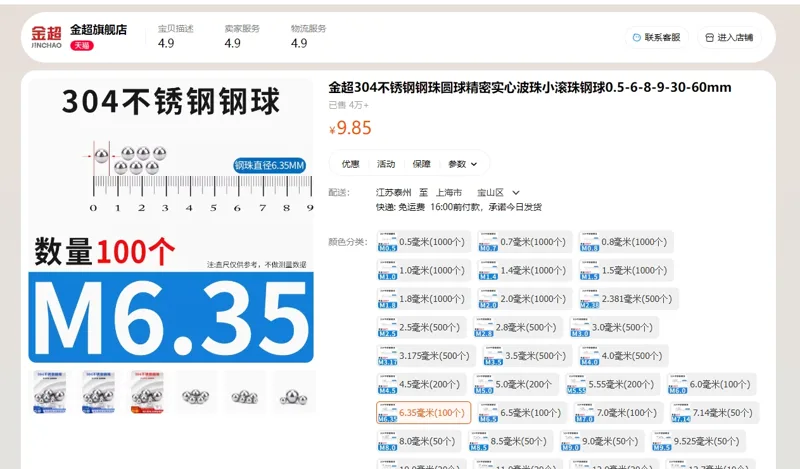Select the 1.8毫米(1000个) size option
Image resolution: width=800 pixels, height=469 pixels.
pyautogui.click(x=423, y=299)
